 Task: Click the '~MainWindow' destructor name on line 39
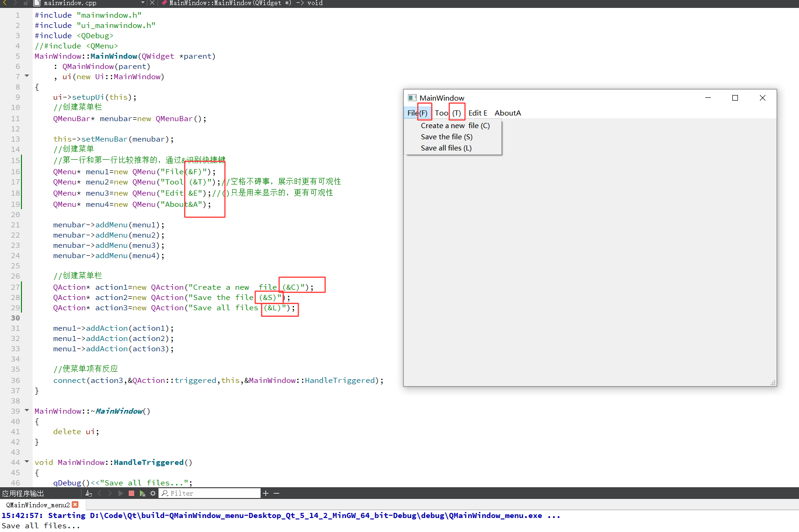coord(117,411)
